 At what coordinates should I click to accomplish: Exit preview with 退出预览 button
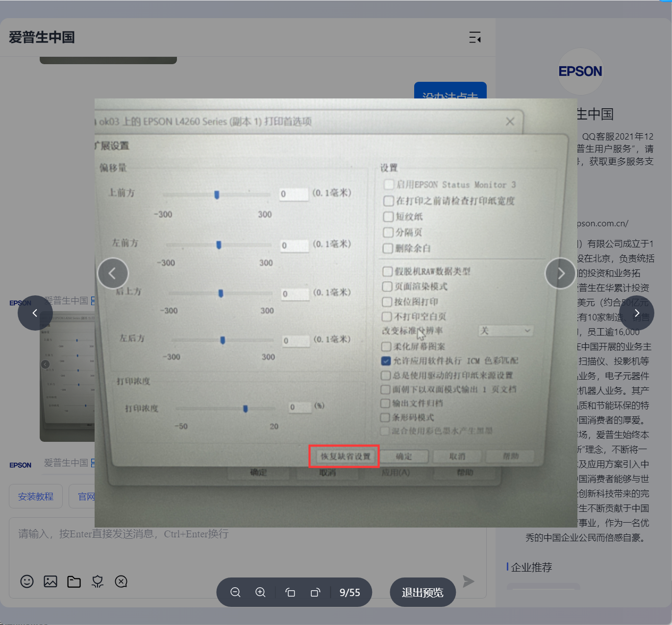(423, 592)
